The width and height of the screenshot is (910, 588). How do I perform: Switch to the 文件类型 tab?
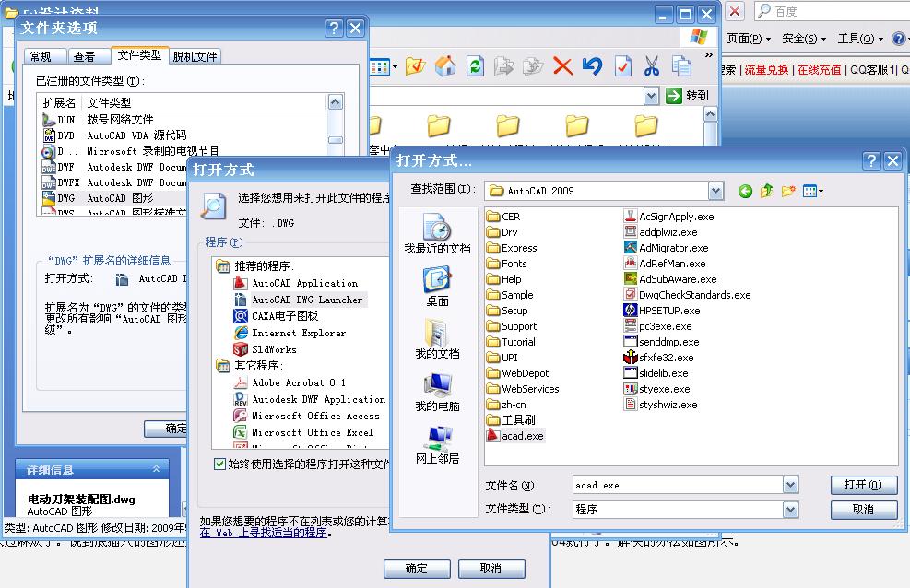tap(139, 55)
